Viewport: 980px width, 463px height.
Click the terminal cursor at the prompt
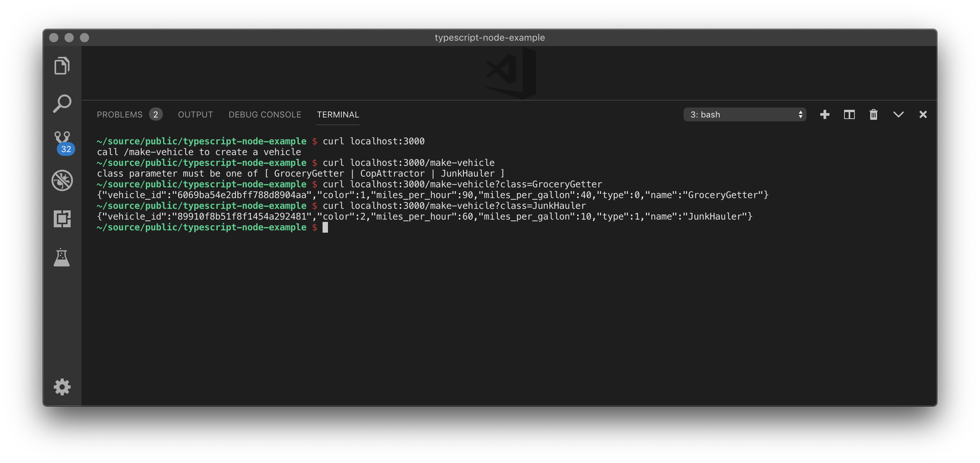pyautogui.click(x=325, y=227)
